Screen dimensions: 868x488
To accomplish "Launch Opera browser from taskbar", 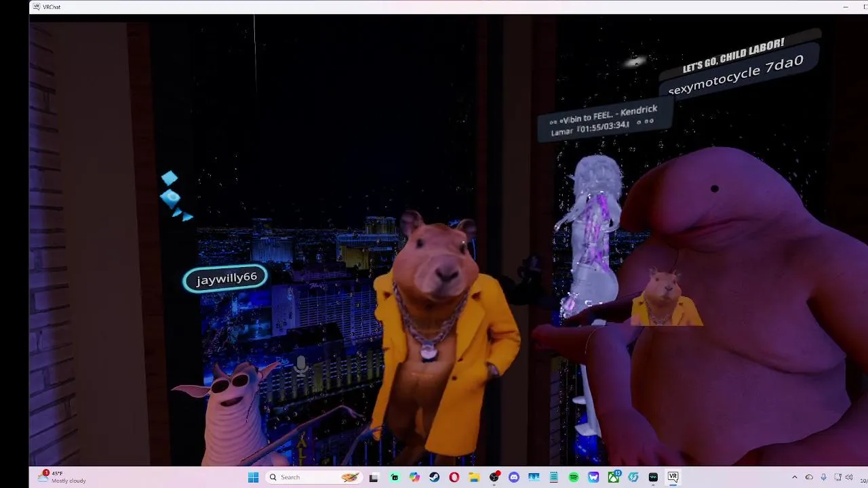I will [454, 477].
